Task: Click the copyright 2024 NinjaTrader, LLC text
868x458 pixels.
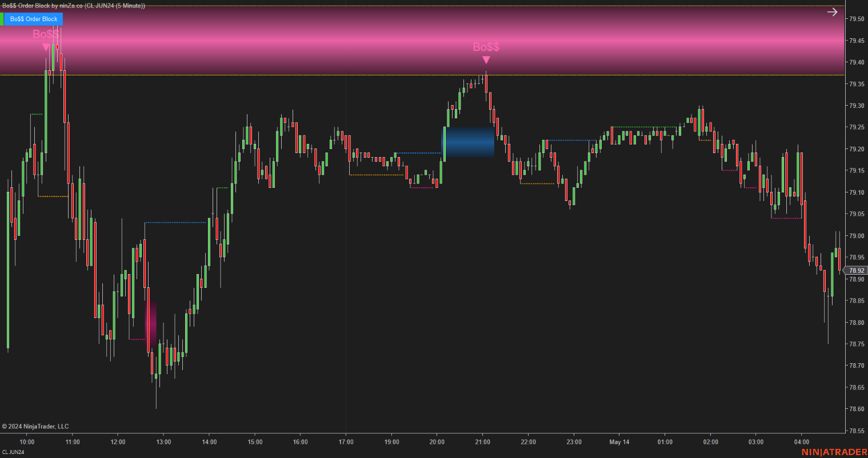Action: pos(35,426)
